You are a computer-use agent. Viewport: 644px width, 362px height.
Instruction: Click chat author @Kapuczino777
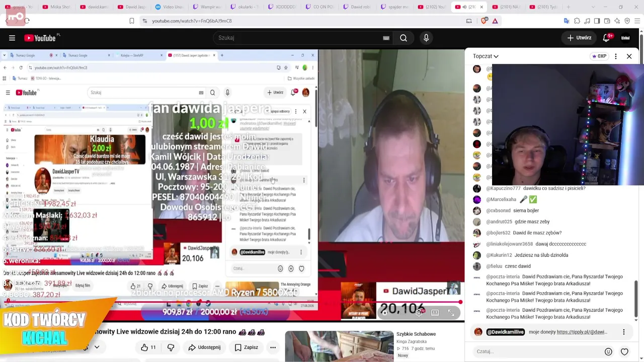click(x=503, y=188)
